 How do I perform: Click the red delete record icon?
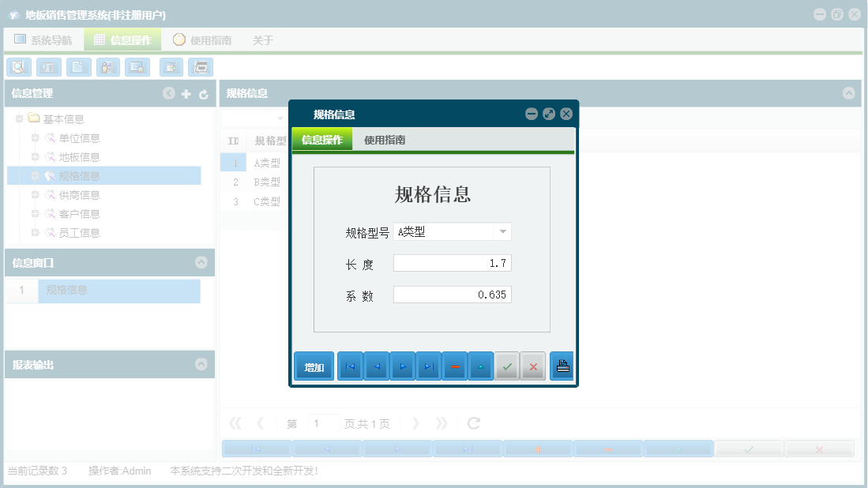(x=455, y=366)
